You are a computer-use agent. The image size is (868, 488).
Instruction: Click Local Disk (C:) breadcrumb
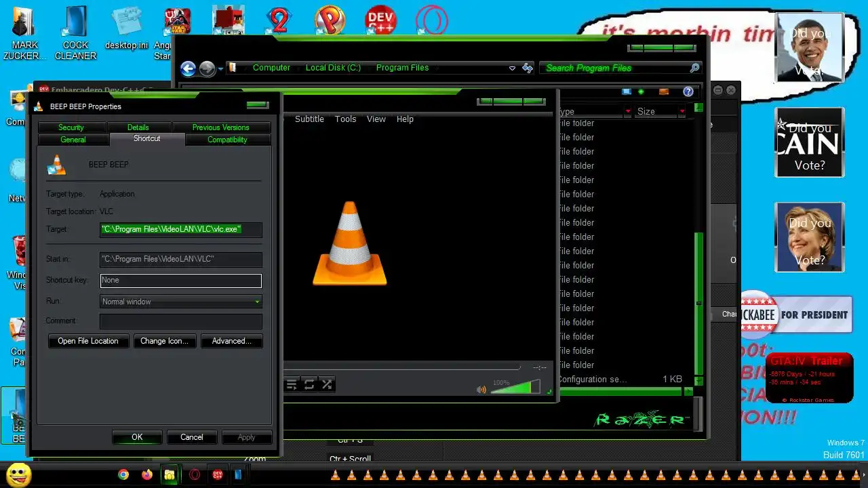pos(333,68)
